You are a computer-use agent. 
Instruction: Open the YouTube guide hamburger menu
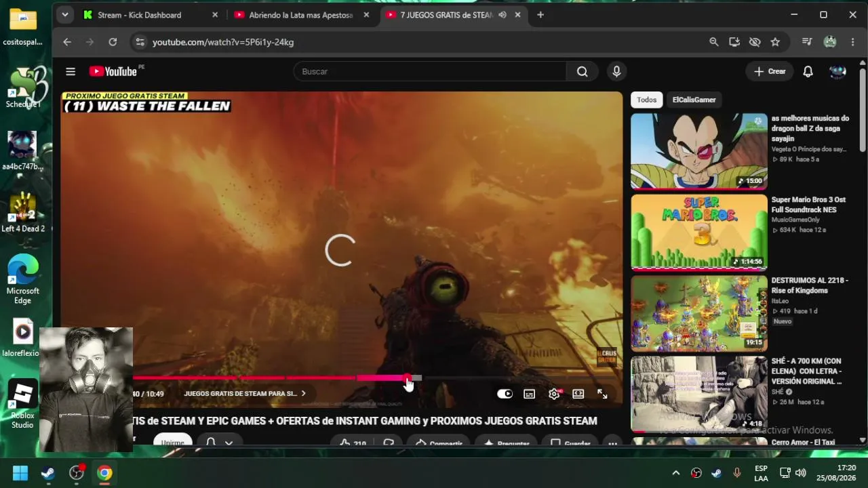pyautogui.click(x=71, y=71)
